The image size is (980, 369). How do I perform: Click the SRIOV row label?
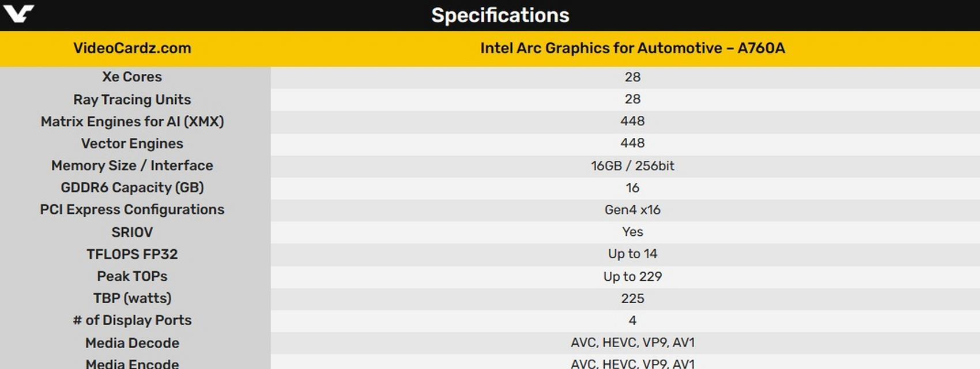point(132,232)
